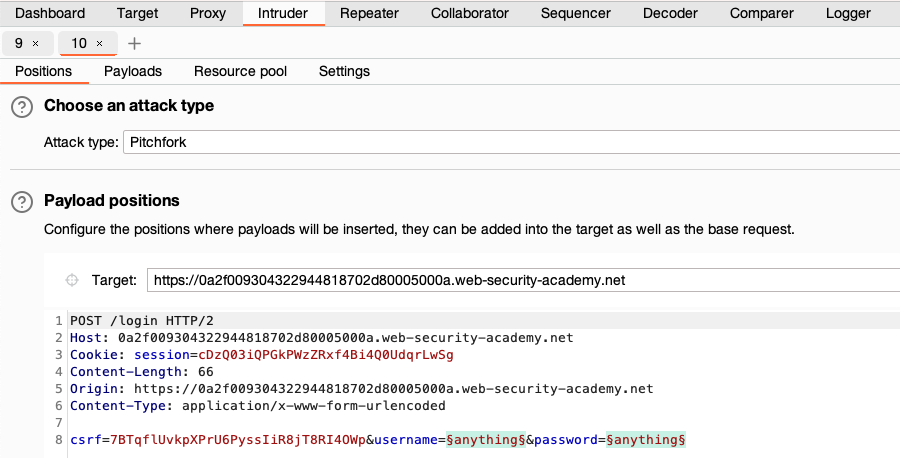Viewport: 900px width, 458px height.
Task: Click the Origin header line
Action: (362, 389)
